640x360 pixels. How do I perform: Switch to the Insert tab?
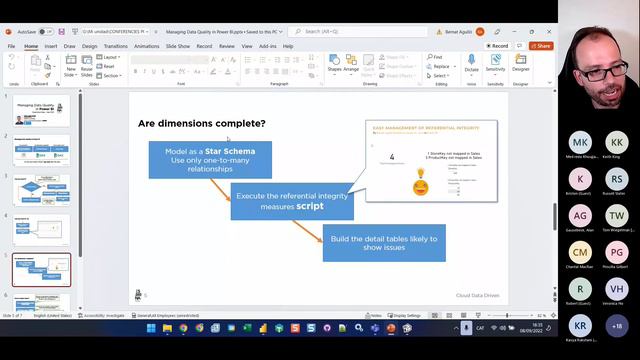tap(51, 46)
